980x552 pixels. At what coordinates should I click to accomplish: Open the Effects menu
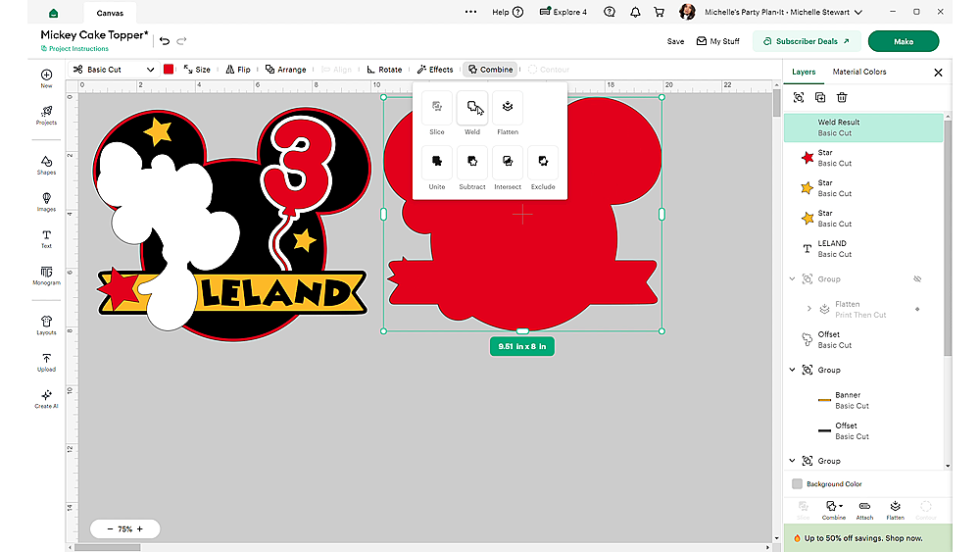(x=435, y=70)
